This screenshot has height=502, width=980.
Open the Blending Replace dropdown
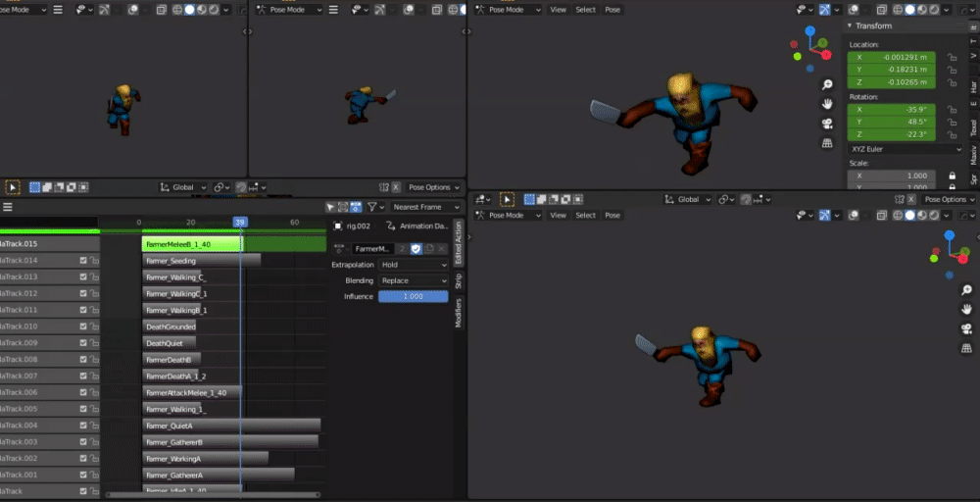[414, 280]
